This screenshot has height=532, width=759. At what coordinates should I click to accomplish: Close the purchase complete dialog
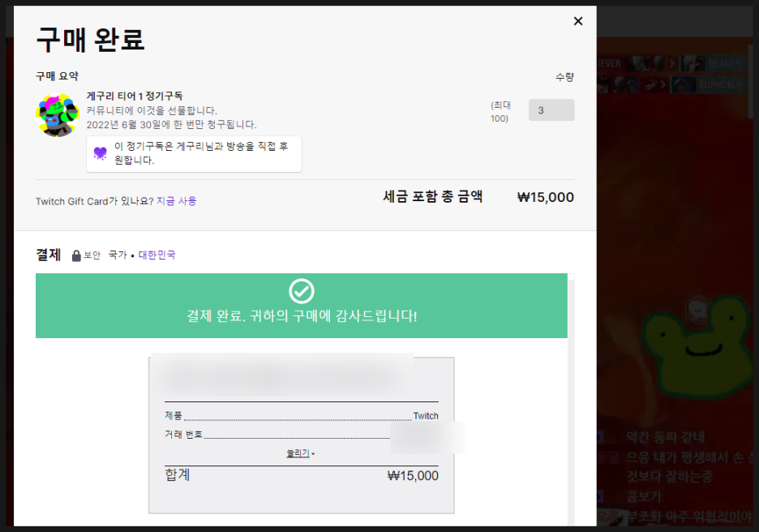578,21
